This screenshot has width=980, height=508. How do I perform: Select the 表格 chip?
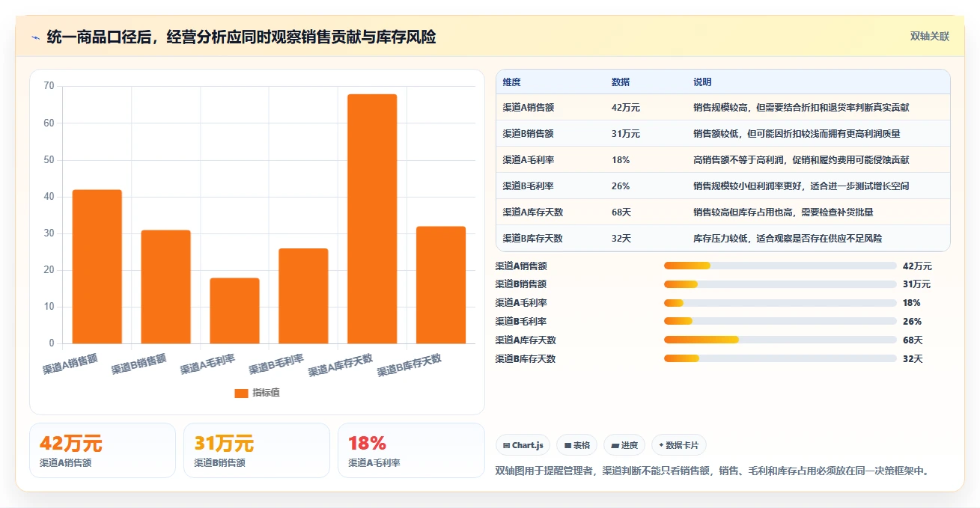pyautogui.click(x=576, y=445)
